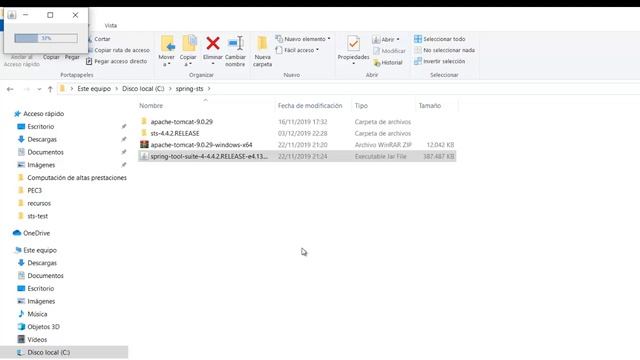Viewport: 640px width, 360px height.
Task: Open the Propiedades checkmark icon
Action: [353, 43]
